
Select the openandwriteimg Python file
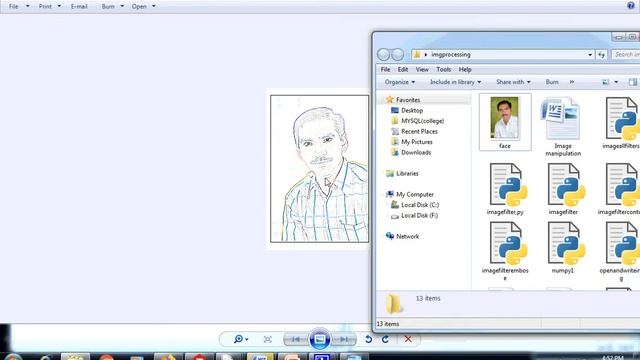[620, 251]
